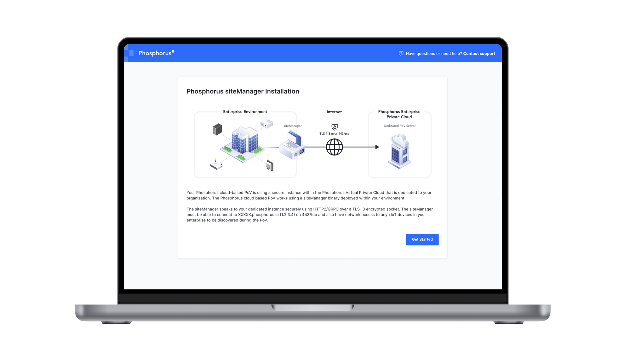Click the Internet globe icon
Image resolution: width=630 pixels, height=364 pixels.
click(x=334, y=147)
